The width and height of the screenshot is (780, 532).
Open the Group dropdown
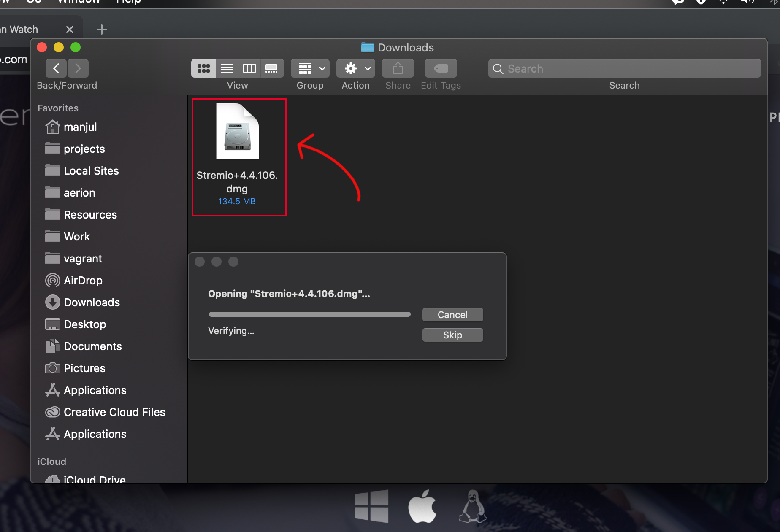coord(310,68)
